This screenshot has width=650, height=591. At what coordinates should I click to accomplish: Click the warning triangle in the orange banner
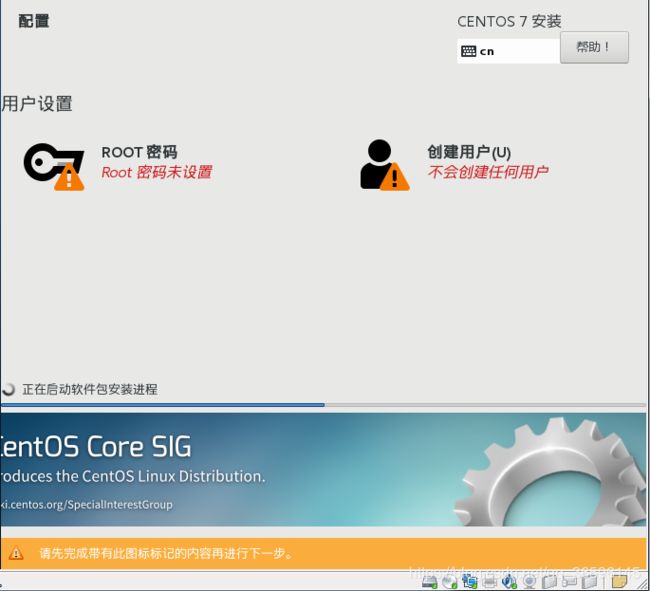click(x=16, y=553)
